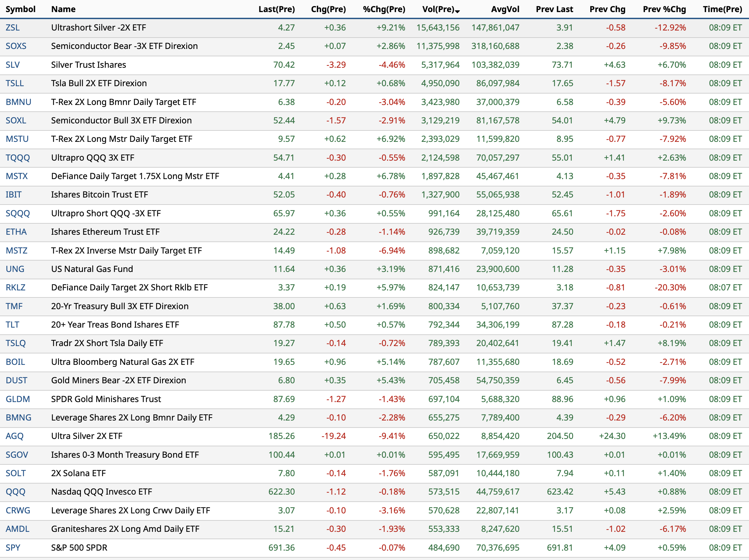Sort table by Symbol column header
The height and width of the screenshot is (560, 749).
pos(20,9)
